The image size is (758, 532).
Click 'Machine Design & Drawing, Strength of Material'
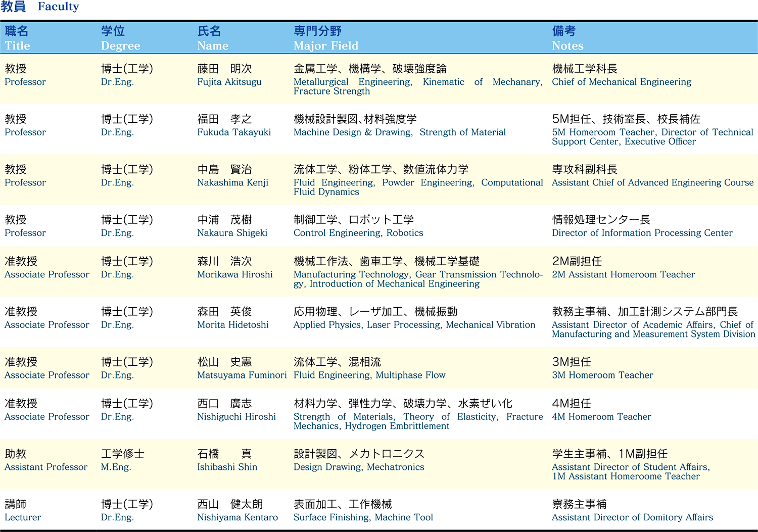point(400,132)
